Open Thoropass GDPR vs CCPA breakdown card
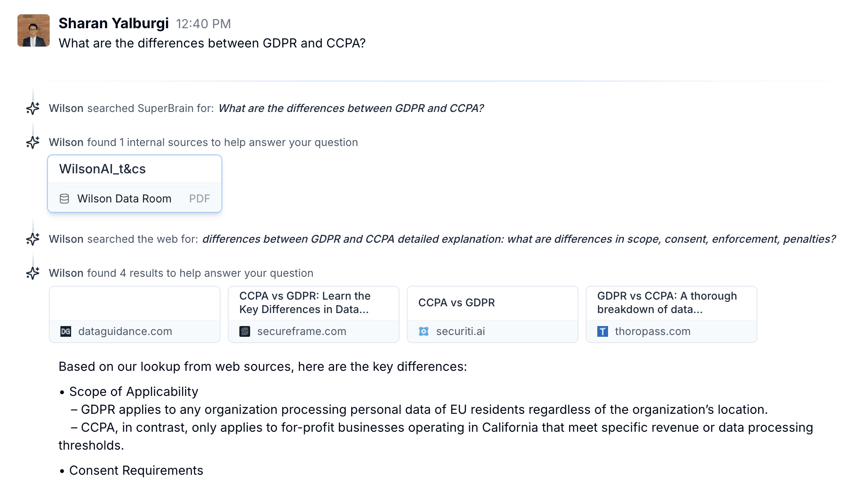 click(x=672, y=314)
